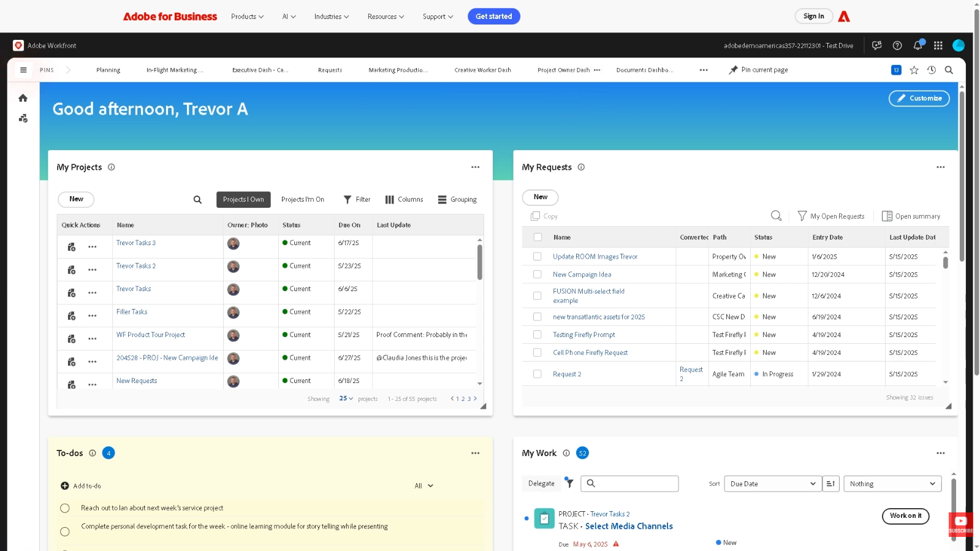The height and width of the screenshot is (551, 980).
Task: Open To-dos widget options menu
Action: click(475, 453)
